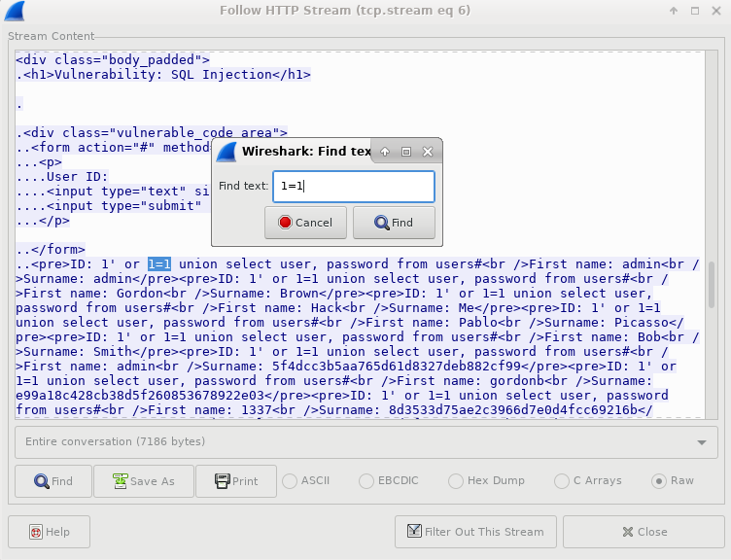
Task: Click the Print button label
Action: point(245,481)
